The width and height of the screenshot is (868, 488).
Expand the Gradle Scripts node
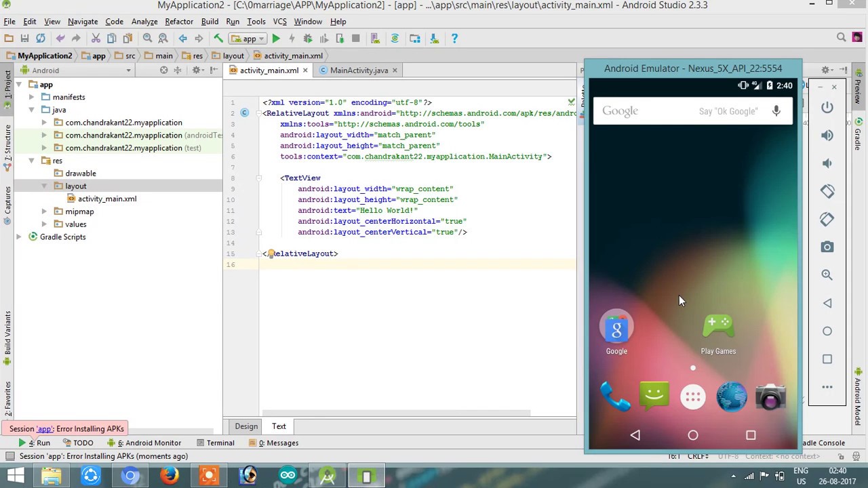19,237
